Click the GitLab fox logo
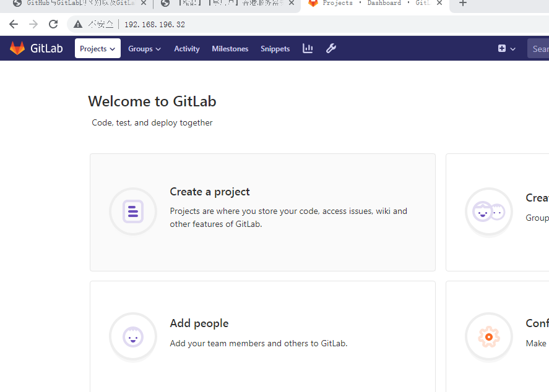Screen dimensions: 549x392 (x=17, y=48)
